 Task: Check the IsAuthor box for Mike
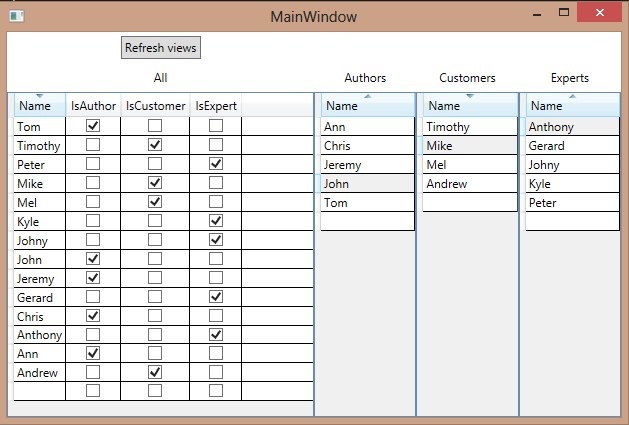(93, 183)
